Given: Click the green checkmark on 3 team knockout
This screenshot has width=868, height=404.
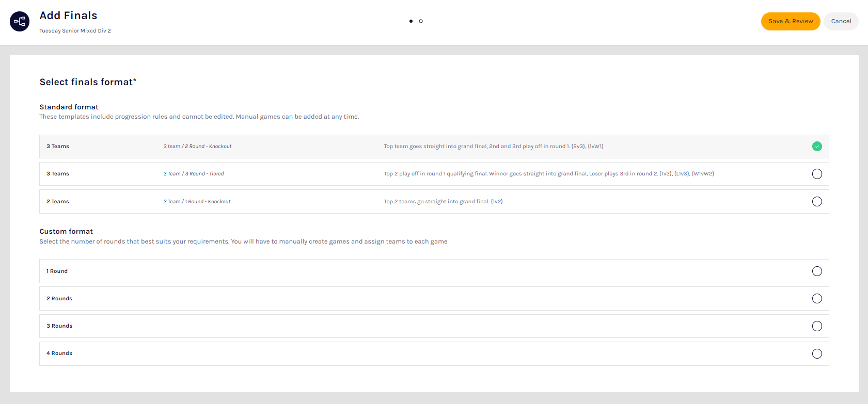Looking at the screenshot, I should [x=816, y=147].
